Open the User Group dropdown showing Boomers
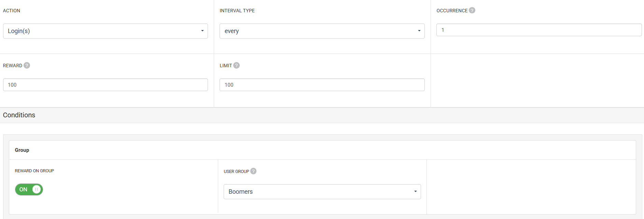This screenshot has height=219, width=644. (x=322, y=192)
